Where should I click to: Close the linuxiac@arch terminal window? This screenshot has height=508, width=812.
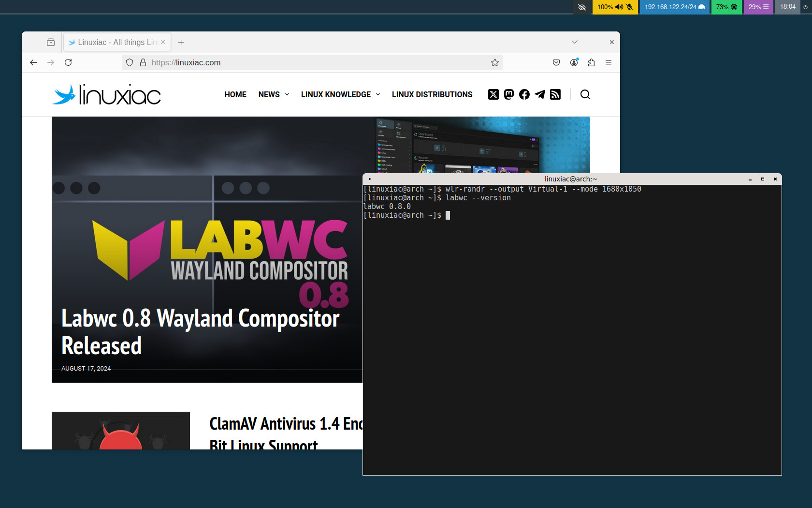click(x=775, y=179)
